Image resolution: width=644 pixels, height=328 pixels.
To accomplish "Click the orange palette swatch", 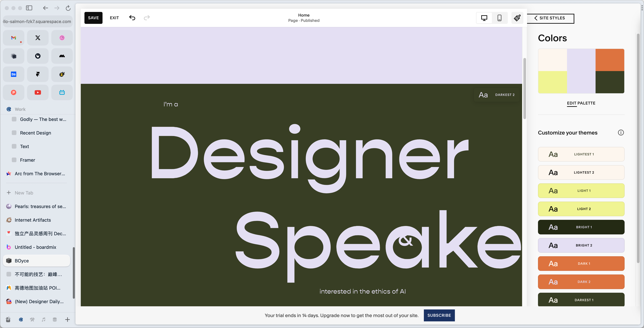I will coord(609,60).
